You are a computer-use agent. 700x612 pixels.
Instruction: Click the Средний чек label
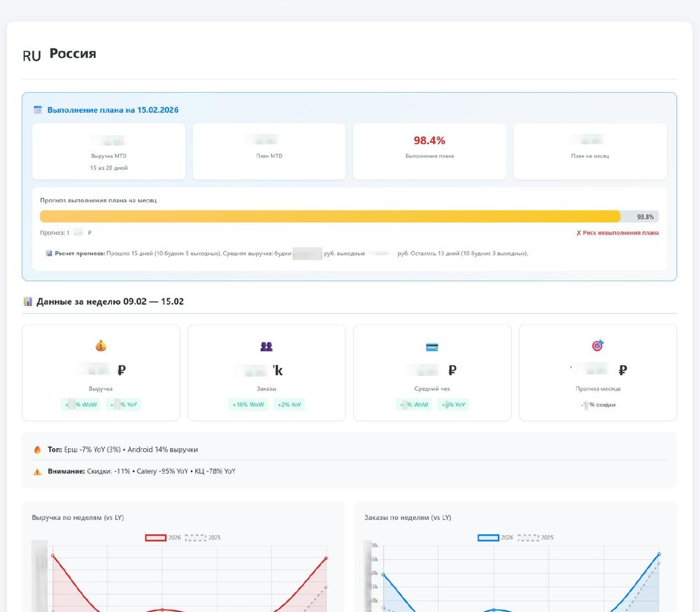pyautogui.click(x=432, y=389)
